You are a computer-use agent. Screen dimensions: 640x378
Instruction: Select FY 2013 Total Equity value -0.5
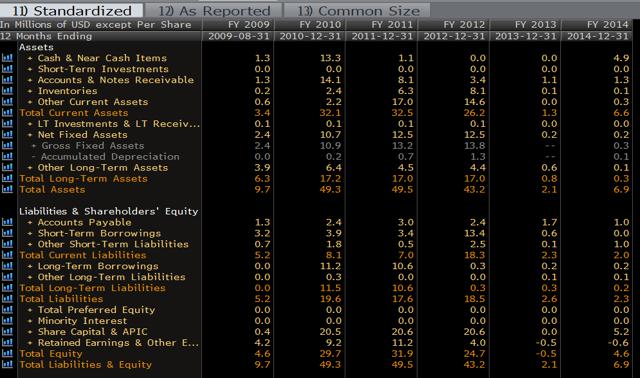pyautogui.click(x=546, y=354)
